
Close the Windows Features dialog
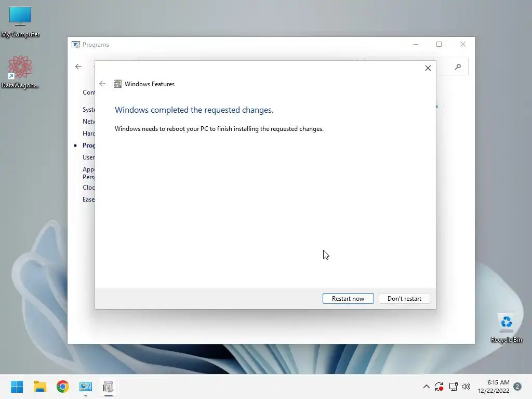coord(428,68)
